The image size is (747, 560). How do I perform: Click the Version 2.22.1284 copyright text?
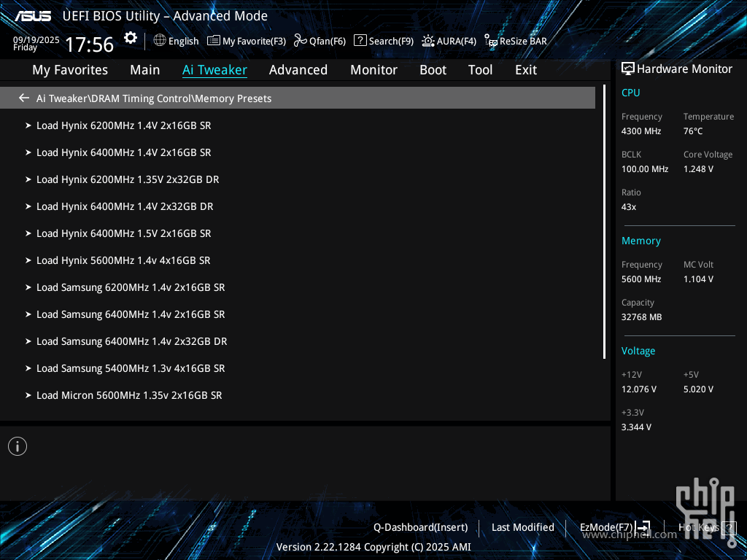click(373, 547)
